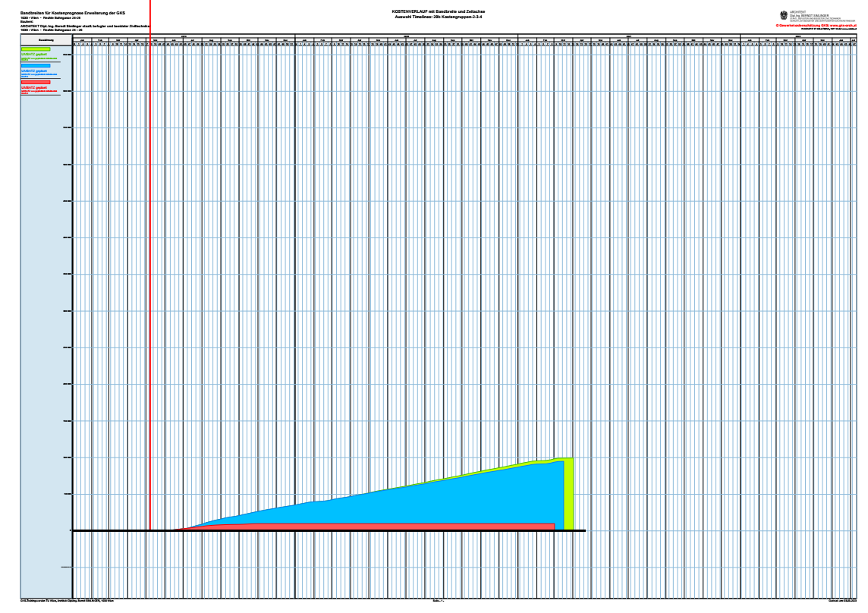
Task: Click the green bar at the chart's end
Action: point(568,493)
